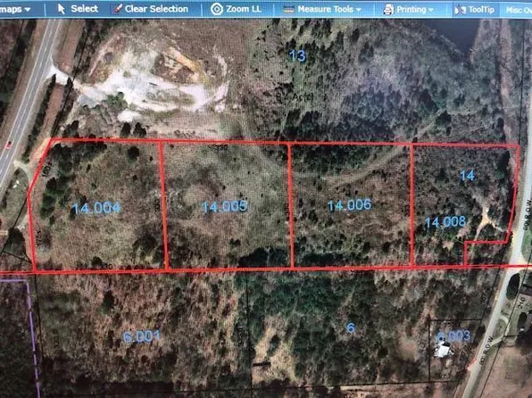Open the Measure Tools menu label

pyautogui.click(x=326, y=10)
